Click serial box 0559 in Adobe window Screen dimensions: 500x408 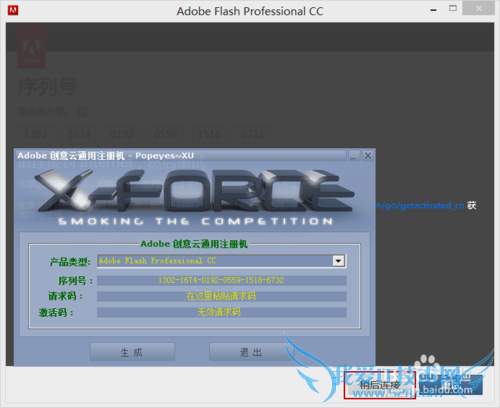[x=166, y=134]
